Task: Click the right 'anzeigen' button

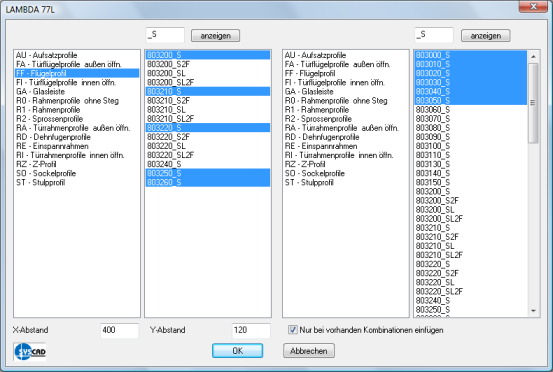Action: 486,36
